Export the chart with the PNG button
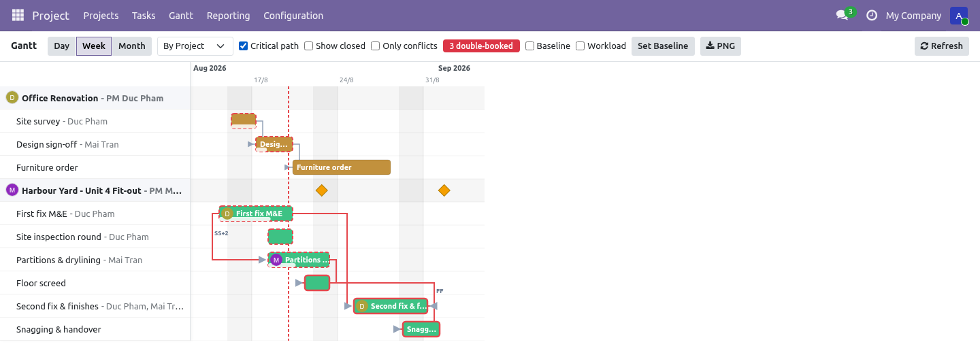Viewport: 980px width, 357px height. (721, 46)
